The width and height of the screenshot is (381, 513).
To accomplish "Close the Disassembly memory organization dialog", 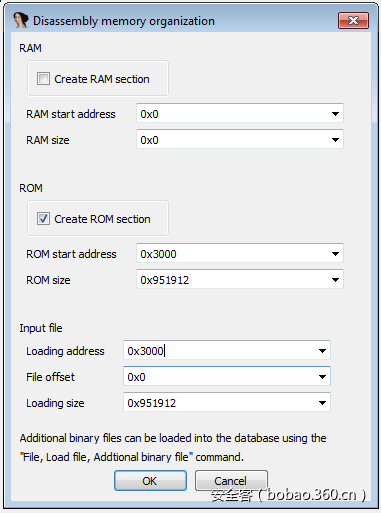I will pyautogui.click(x=353, y=21).
